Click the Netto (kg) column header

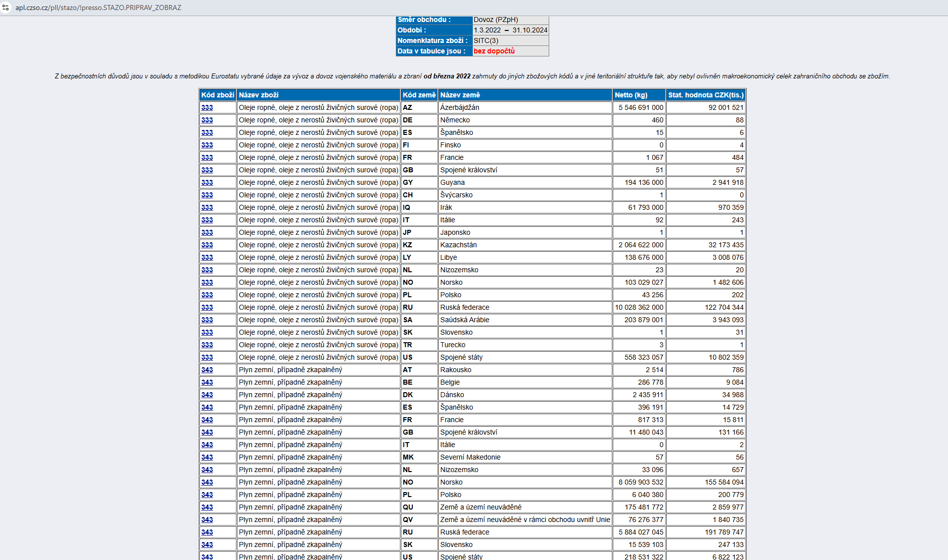point(639,95)
